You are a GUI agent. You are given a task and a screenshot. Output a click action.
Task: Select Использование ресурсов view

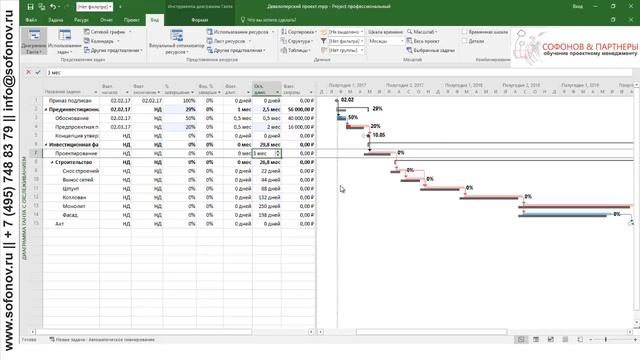click(x=240, y=32)
